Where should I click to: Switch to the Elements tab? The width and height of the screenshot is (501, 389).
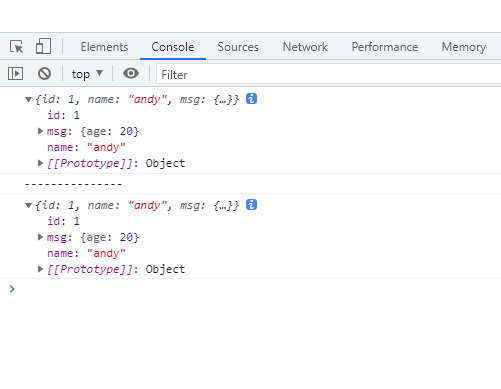point(104,47)
